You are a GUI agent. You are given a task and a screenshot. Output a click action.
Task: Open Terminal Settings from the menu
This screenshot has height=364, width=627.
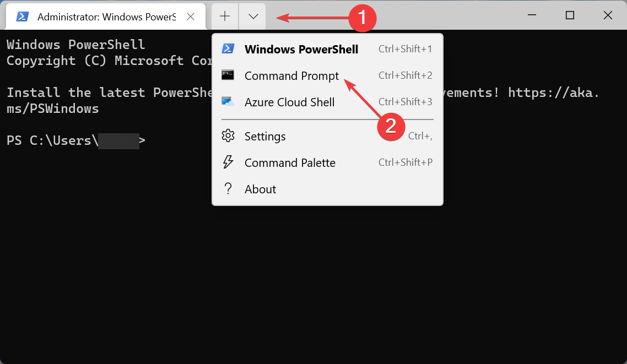pos(265,136)
